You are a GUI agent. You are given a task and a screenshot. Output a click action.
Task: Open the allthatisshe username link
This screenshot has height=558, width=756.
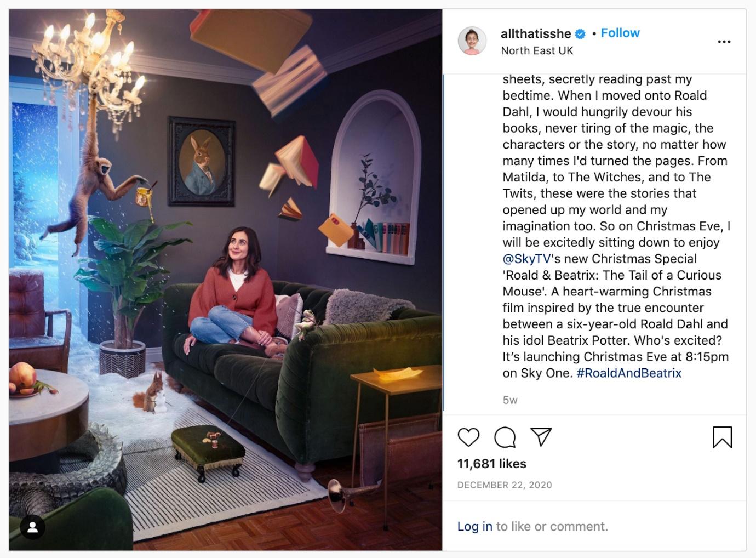[536, 33]
